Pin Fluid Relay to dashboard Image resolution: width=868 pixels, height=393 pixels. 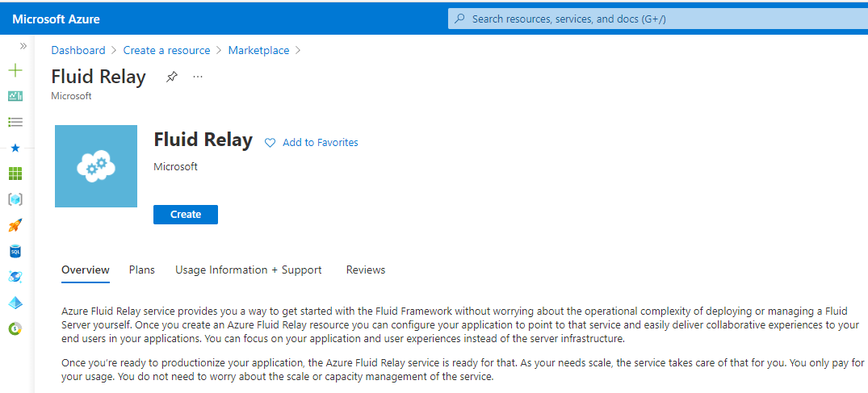click(171, 77)
